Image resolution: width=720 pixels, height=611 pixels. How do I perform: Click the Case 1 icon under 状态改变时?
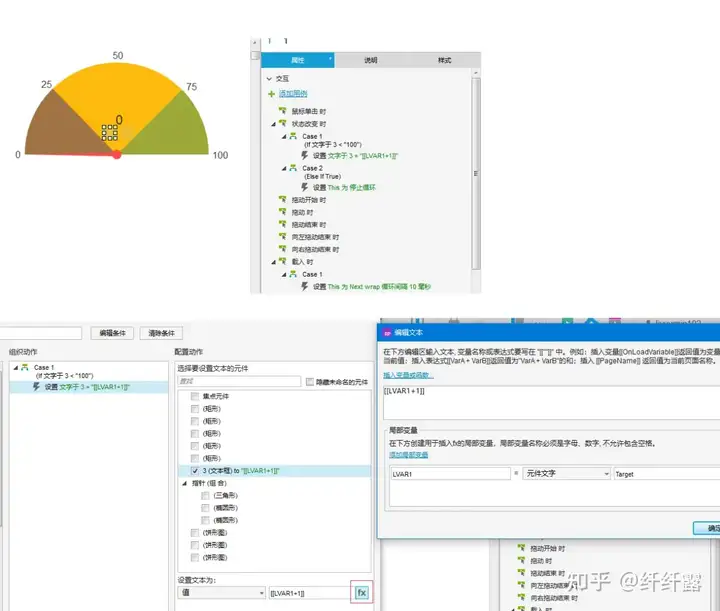[x=293, y=136]
